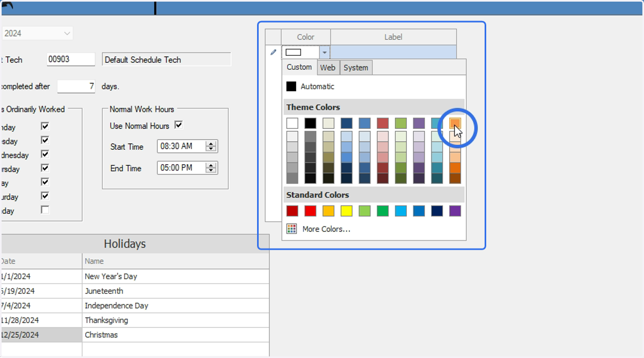Select bright red in Standard Colors
644x358 pixels.
310,211
